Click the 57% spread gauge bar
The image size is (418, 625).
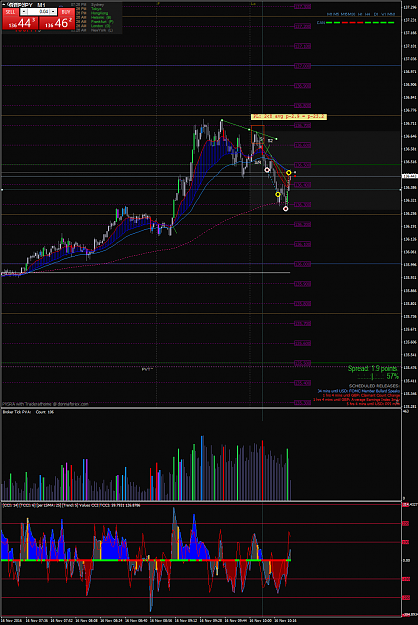pos(371,376)
